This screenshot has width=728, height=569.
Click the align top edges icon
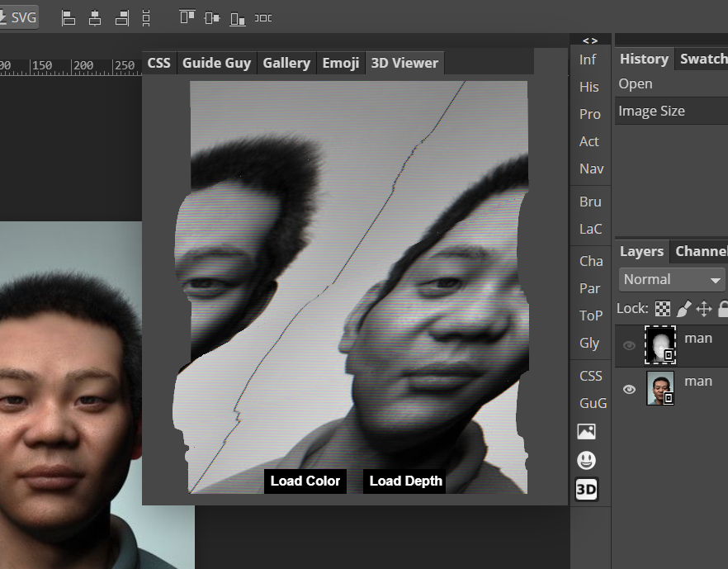[x=186, y=17]
